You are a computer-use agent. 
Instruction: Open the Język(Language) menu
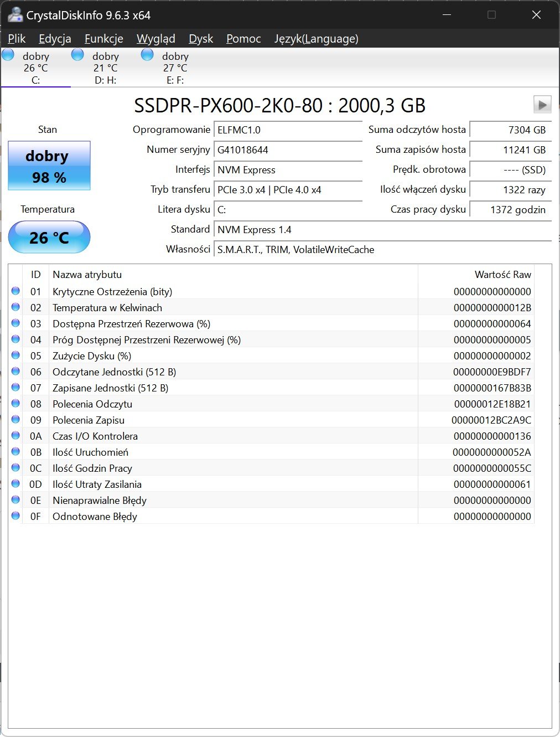[x=316, y=39]
